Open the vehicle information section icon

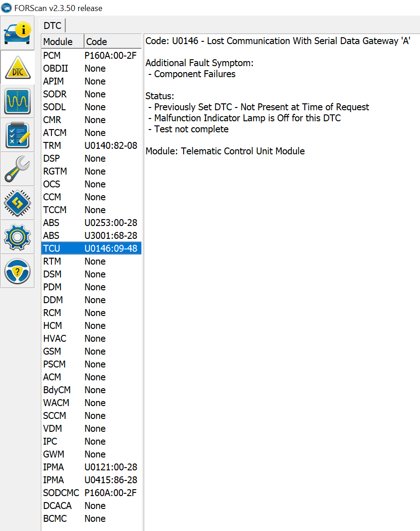tap(17, 34)
